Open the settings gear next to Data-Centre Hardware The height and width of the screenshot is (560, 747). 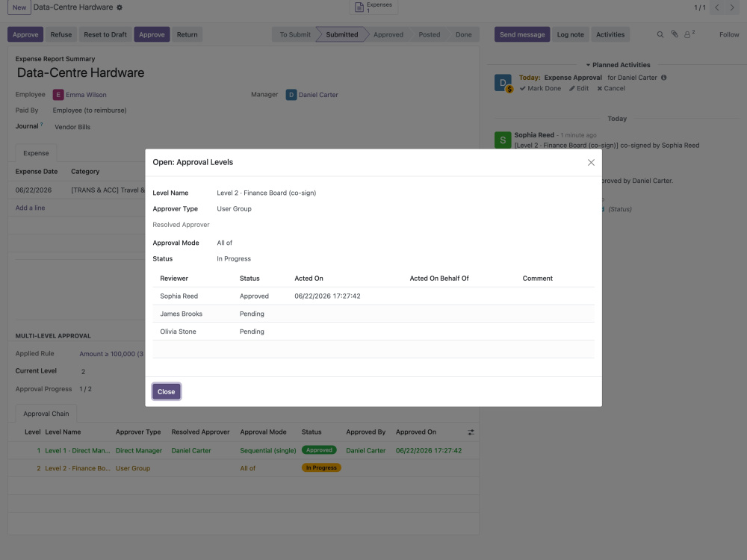coord(120,7)
